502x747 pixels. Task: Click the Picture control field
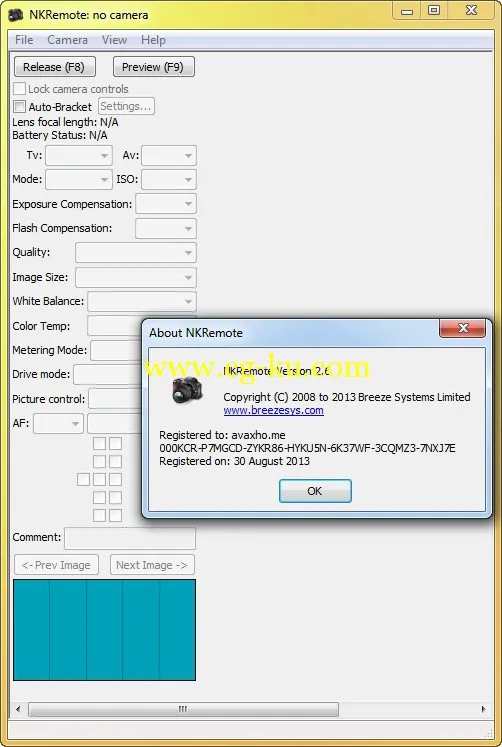coord(115,399)
